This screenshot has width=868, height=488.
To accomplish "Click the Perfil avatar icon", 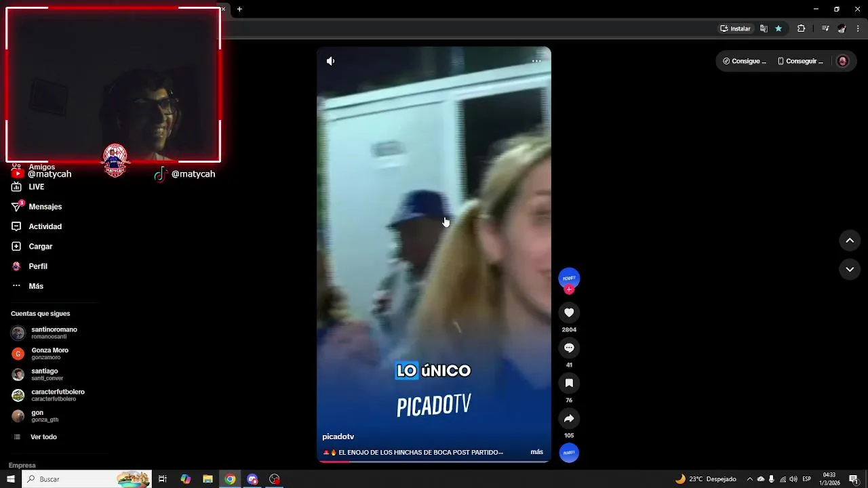I will tap(16, 266).
